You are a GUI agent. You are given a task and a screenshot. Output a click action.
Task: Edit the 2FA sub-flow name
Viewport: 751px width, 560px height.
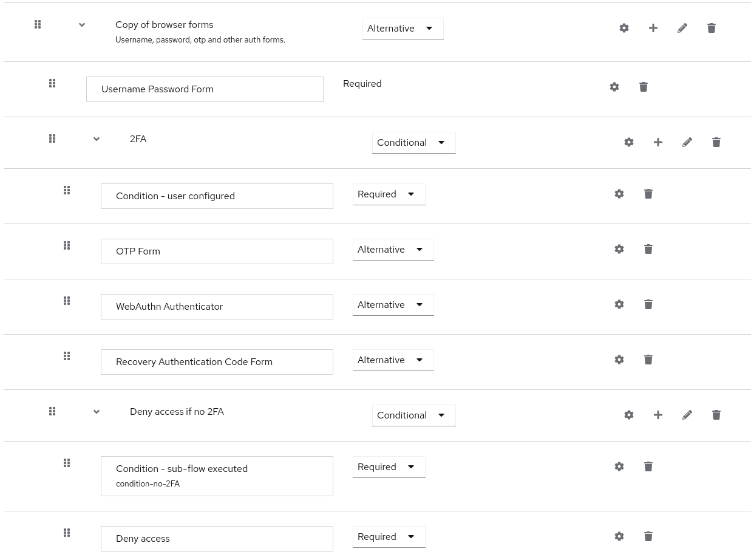[x=687, y=142]
